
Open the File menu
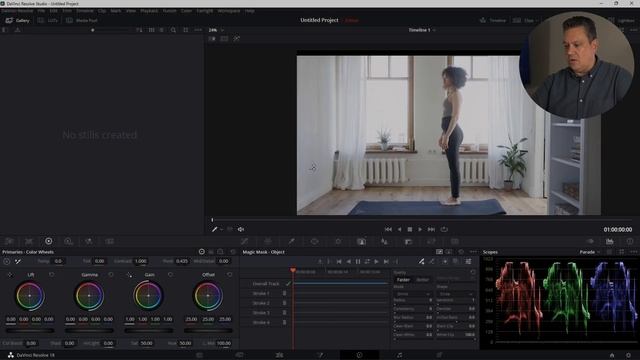[x=41, y=11]
